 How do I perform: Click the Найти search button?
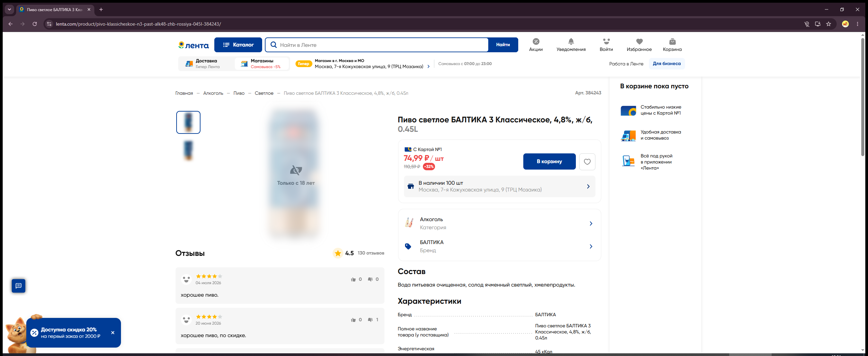[503, 45]
